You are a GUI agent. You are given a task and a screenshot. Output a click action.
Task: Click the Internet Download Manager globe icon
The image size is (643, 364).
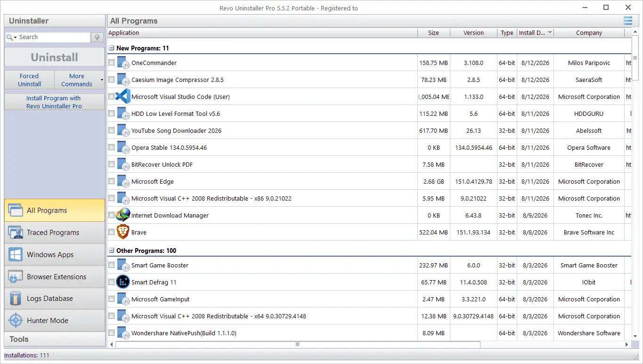(x=122, y=215)
